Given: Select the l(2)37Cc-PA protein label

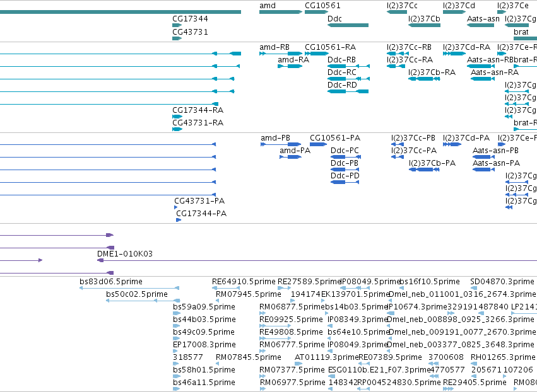Looking at the screenshot, I should pos(414,151).
